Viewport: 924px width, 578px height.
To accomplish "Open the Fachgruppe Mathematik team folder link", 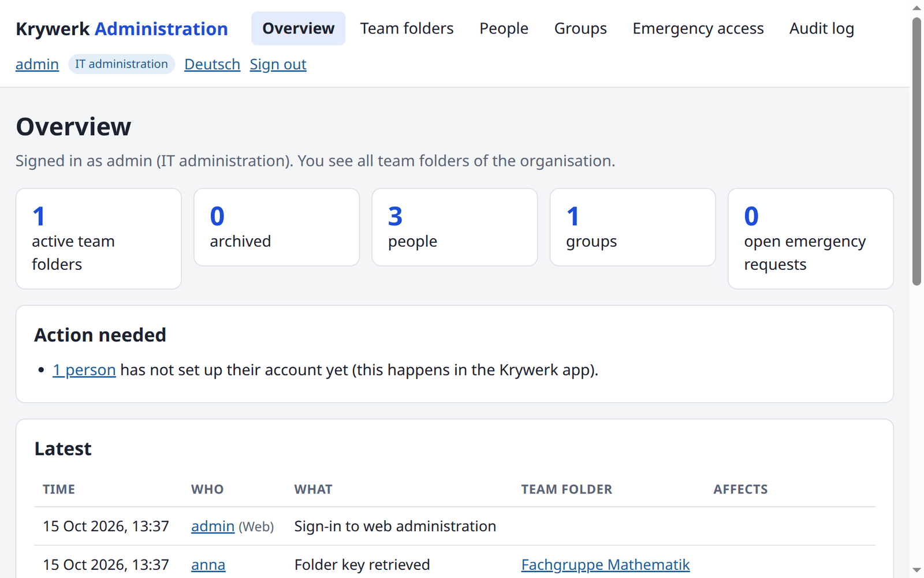I will click(x=605, y=565).
